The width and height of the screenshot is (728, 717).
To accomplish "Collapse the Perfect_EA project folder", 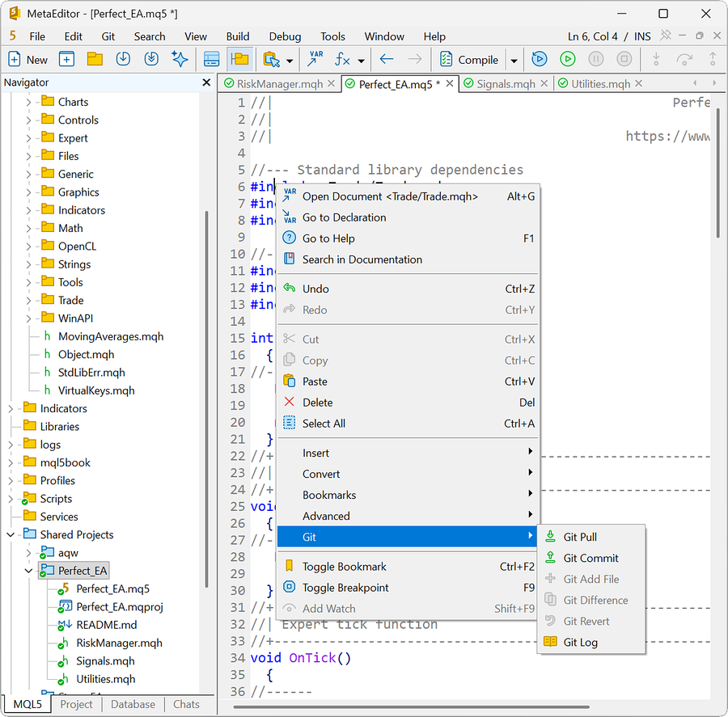I will click(x=29, y=571).
